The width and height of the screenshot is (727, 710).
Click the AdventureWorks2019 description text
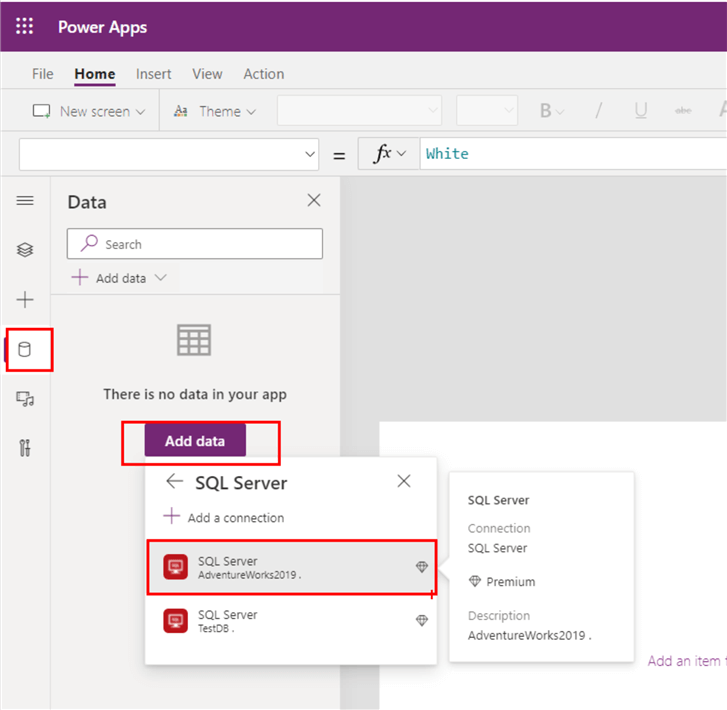coord(529,635)
